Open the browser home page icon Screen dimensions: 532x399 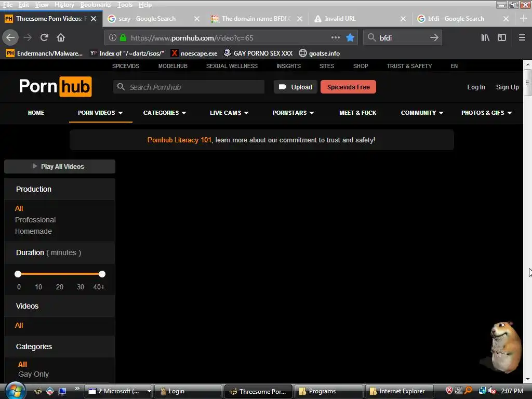coord(61,37)
